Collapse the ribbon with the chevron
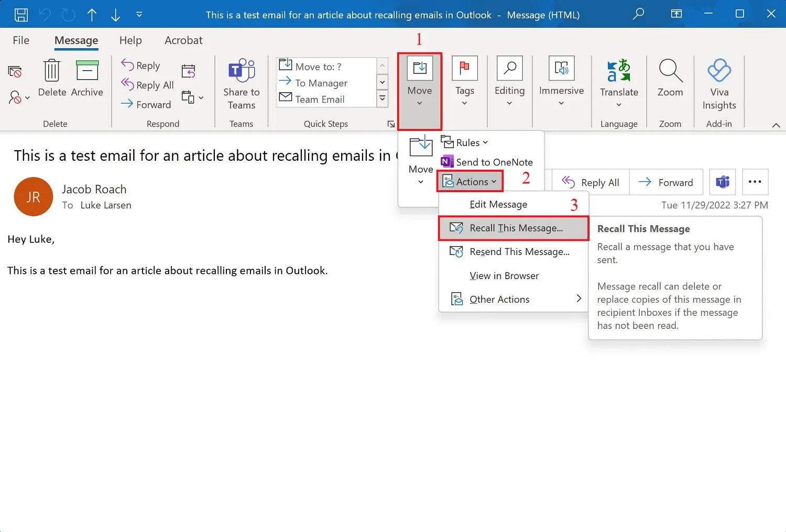 776,125
